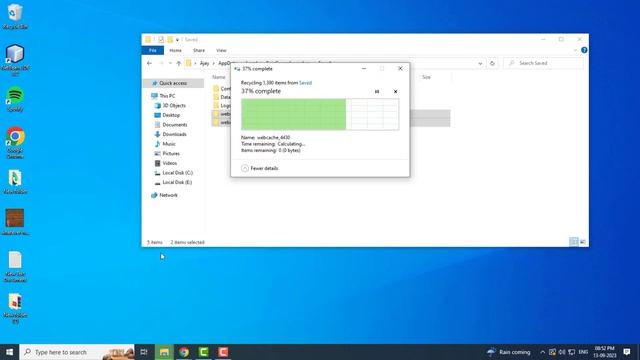Minimize the 37% complete dialog

coord(364,69)
